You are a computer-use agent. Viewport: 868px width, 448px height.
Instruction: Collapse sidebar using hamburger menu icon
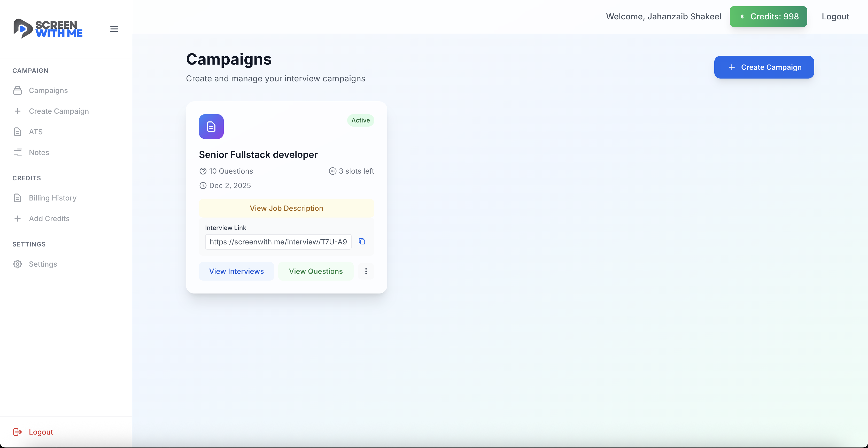(x=114, y=29)
